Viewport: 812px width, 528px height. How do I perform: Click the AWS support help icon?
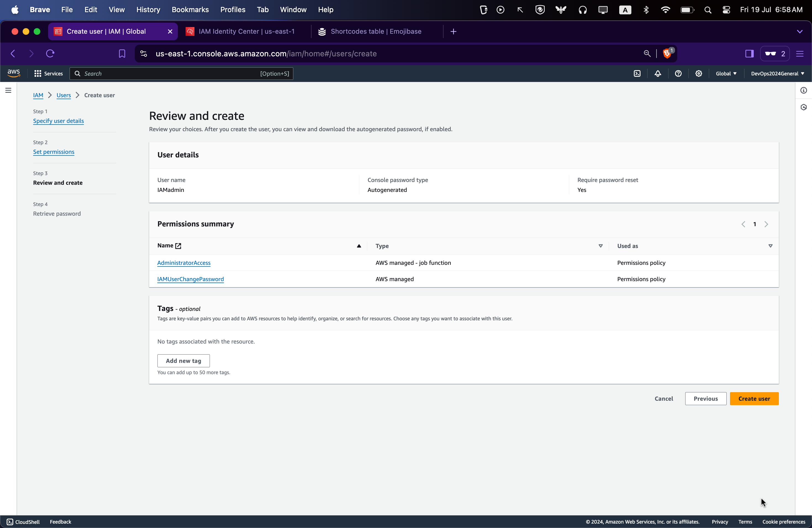(x=678, y=74)
